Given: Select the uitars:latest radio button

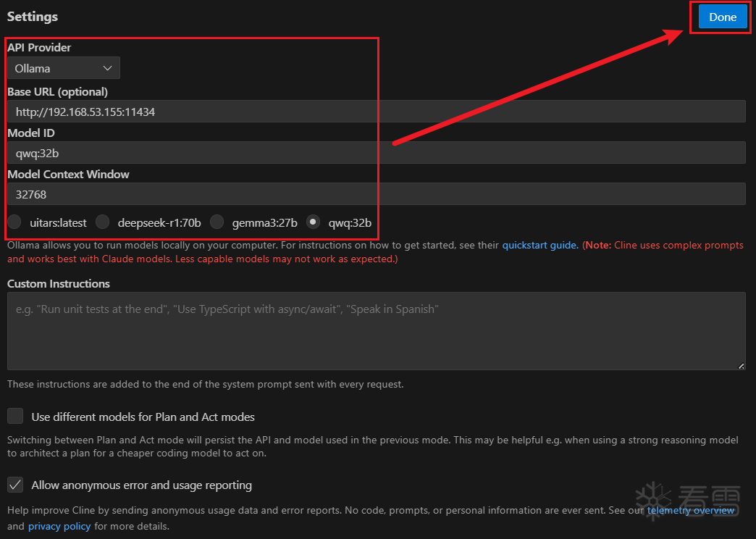Looking at the screenshot, I should (14, 222).
